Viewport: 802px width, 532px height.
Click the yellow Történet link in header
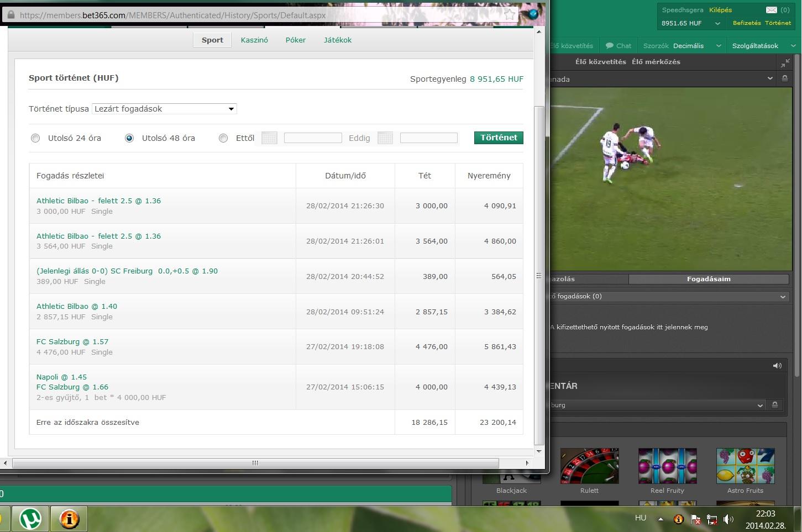tap(778, 23)
